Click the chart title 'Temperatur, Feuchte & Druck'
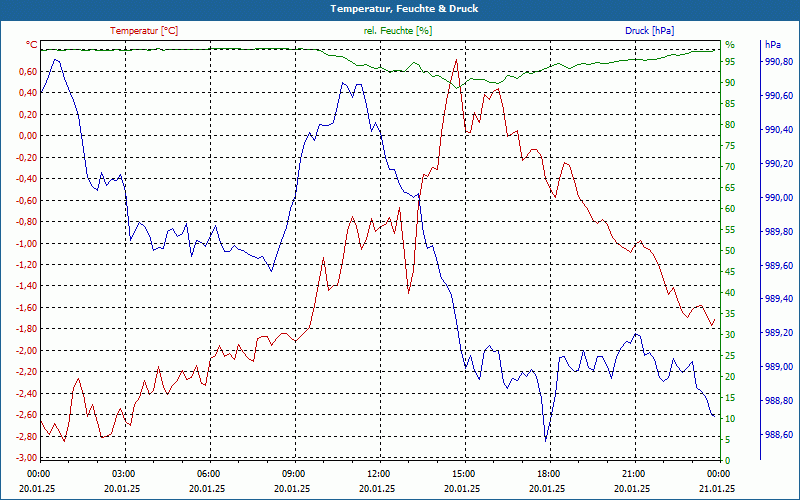 404,9
